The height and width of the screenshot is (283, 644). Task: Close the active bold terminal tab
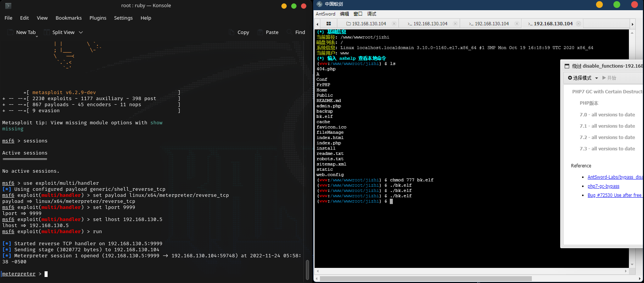(x=578, y=23)
